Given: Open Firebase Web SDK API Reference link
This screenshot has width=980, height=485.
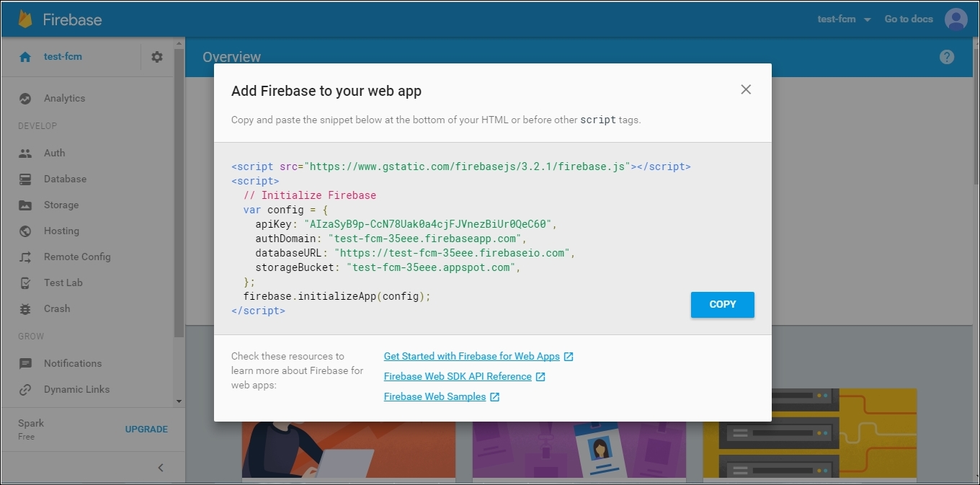Looking at the screenshot, I should [x=458, y=377].
